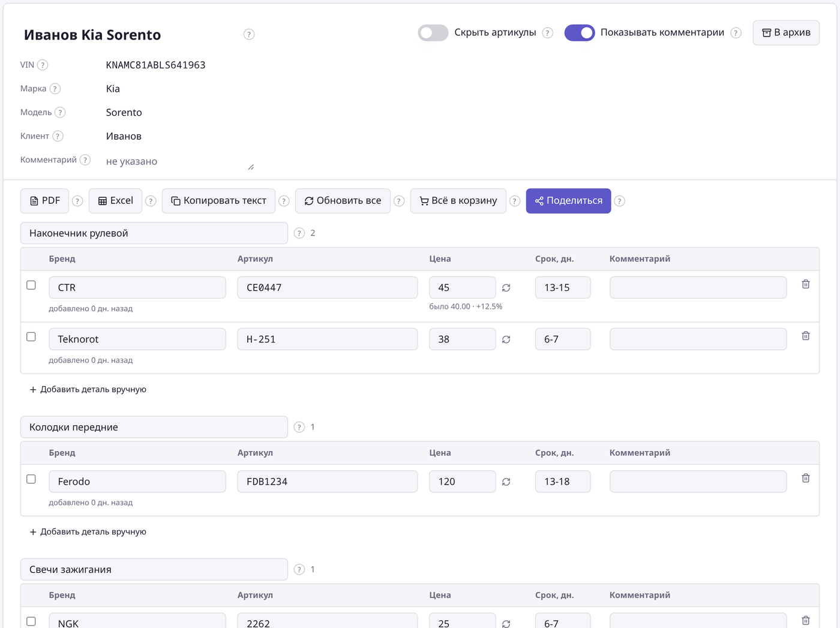
Task: Delete the NGK 2262 row
Action: click(x=806, y=620)
